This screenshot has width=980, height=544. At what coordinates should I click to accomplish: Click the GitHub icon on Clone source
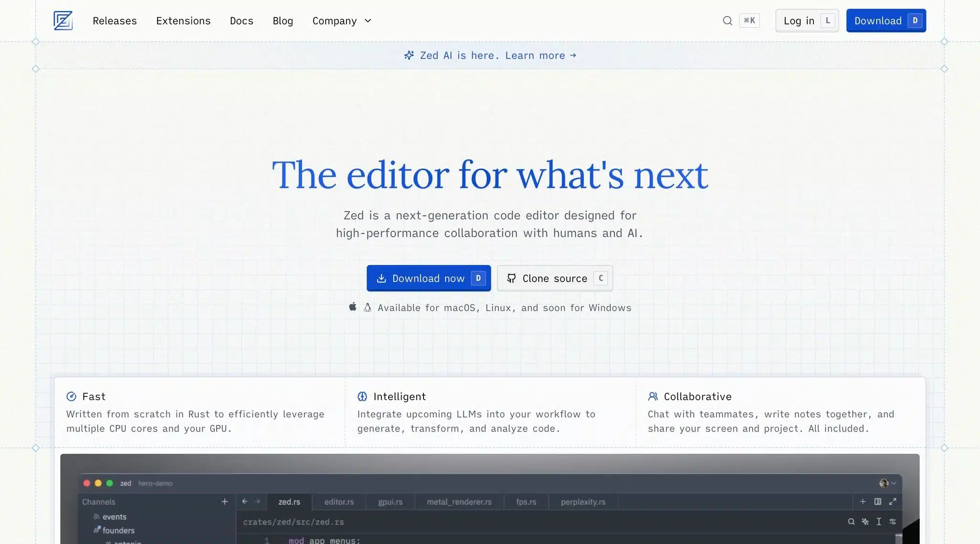point(512,278)
